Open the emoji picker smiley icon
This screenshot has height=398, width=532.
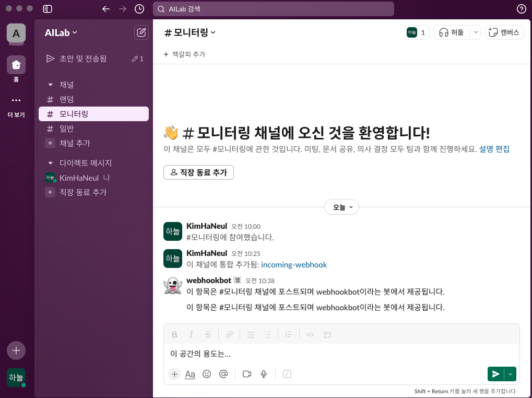207,374
